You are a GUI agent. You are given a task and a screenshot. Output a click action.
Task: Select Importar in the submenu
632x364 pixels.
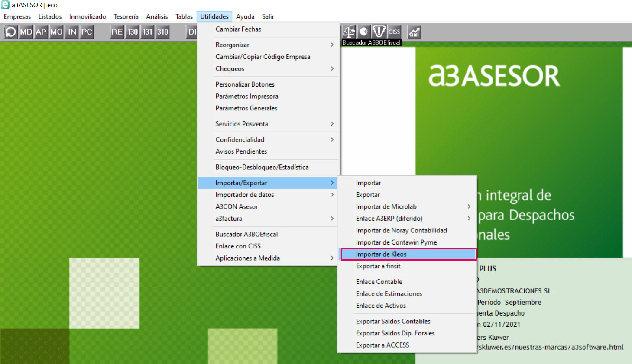[x=407, y=183]
